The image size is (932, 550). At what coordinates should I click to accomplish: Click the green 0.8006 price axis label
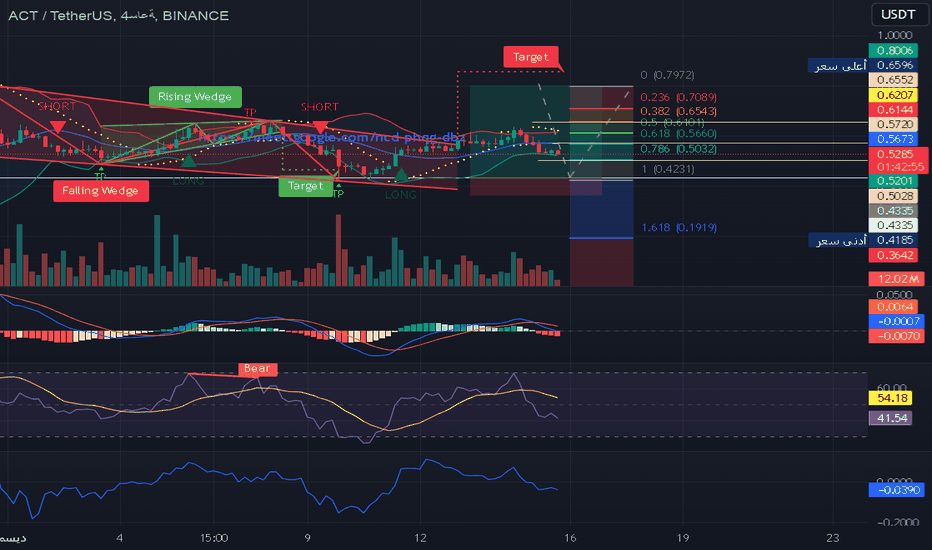click(x=894, y=50)
